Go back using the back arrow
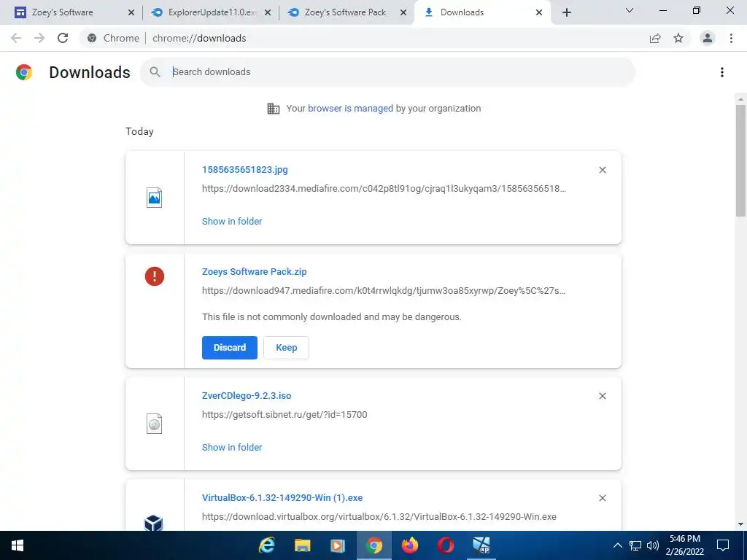 tap(16, 38)
